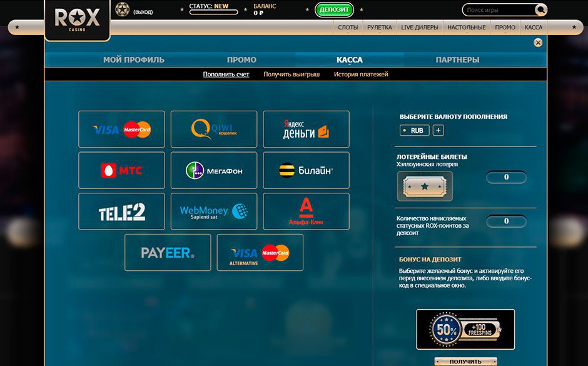This screenshot has width=588, height=366.
Task: Click the Бонус на депозит heading
Action: click(430, 260)
